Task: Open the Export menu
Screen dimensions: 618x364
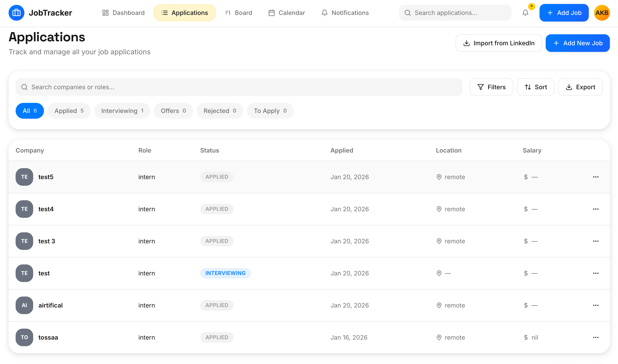Action: (x=580, y=87)
